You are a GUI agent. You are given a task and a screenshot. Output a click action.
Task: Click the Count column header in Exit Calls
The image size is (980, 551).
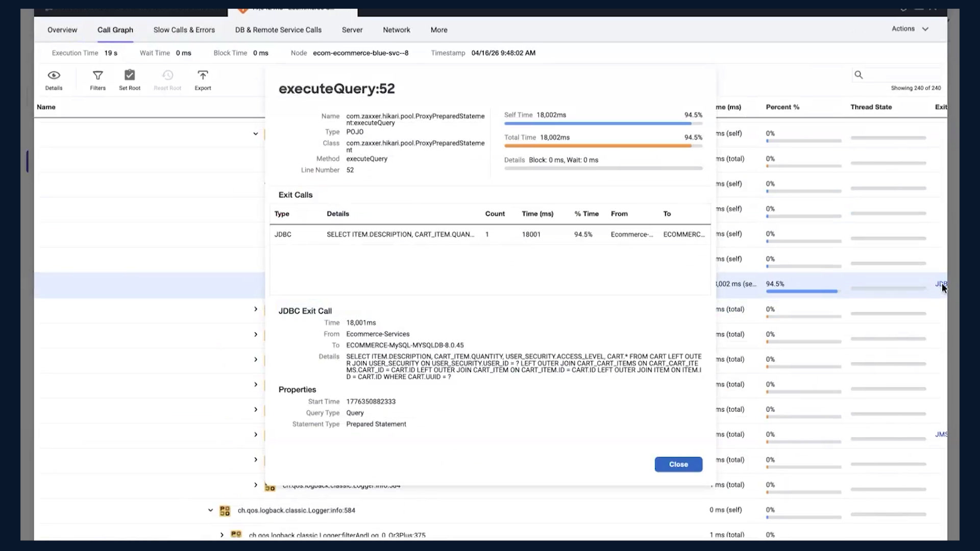495,214
